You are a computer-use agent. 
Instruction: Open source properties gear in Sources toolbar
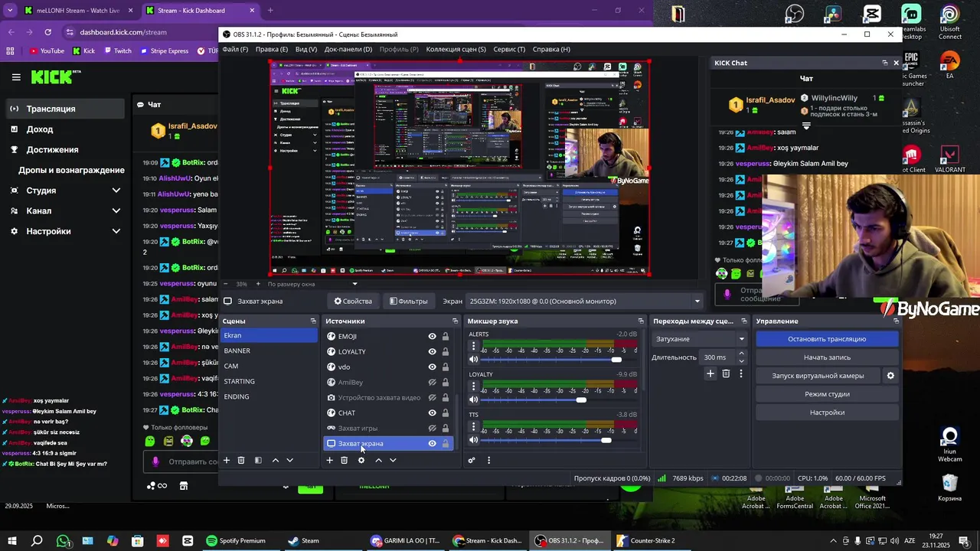[361, 460]
